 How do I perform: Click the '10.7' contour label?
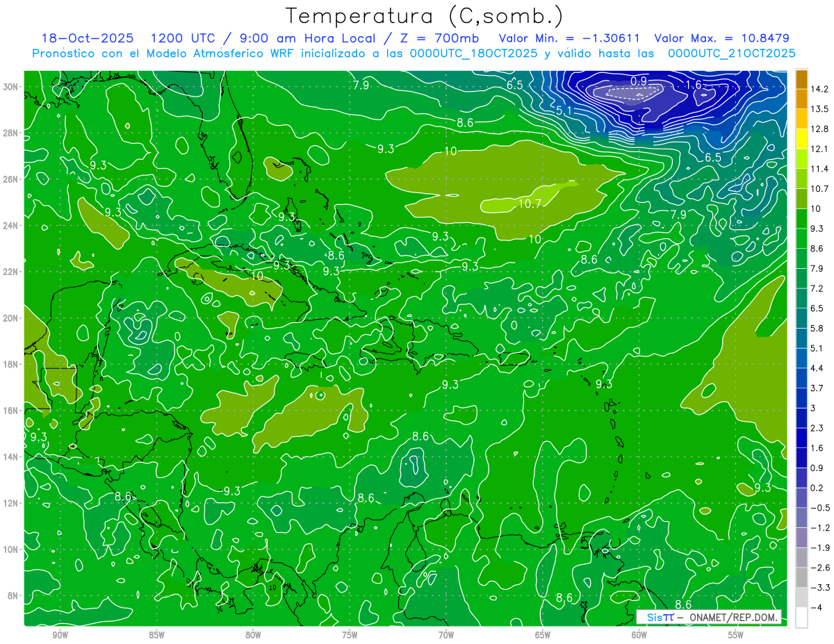click(530, 204)
